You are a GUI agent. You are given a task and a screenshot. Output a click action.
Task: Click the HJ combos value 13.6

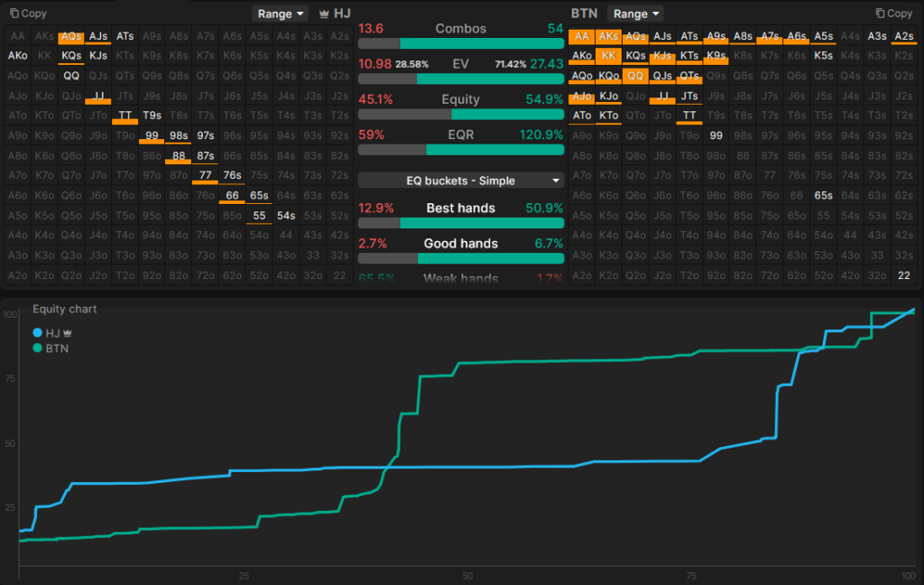tap(371, 28)
